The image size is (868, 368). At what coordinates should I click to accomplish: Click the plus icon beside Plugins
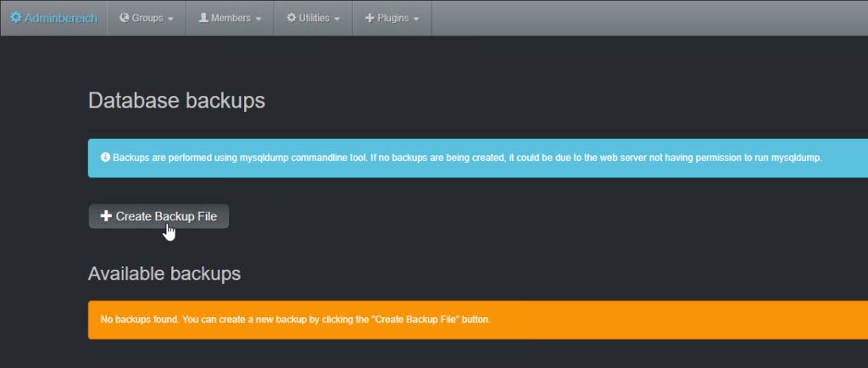pos(370,19)
